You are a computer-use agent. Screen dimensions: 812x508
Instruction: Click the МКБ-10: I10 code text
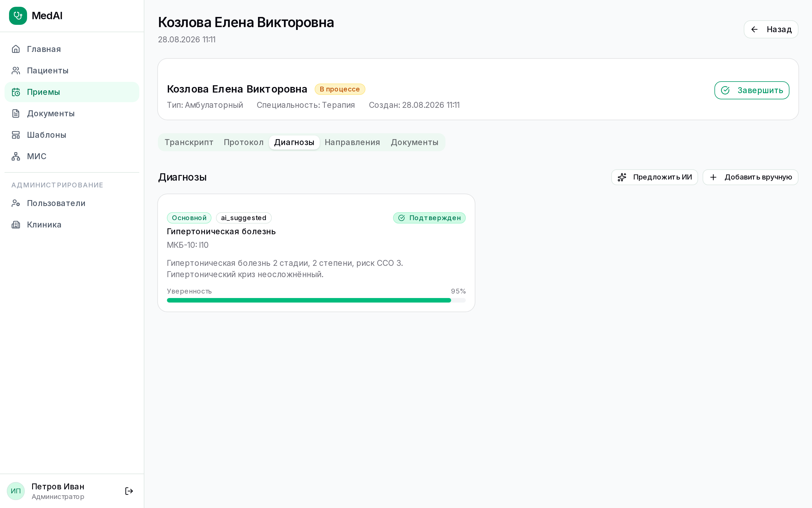coord(187,245)
